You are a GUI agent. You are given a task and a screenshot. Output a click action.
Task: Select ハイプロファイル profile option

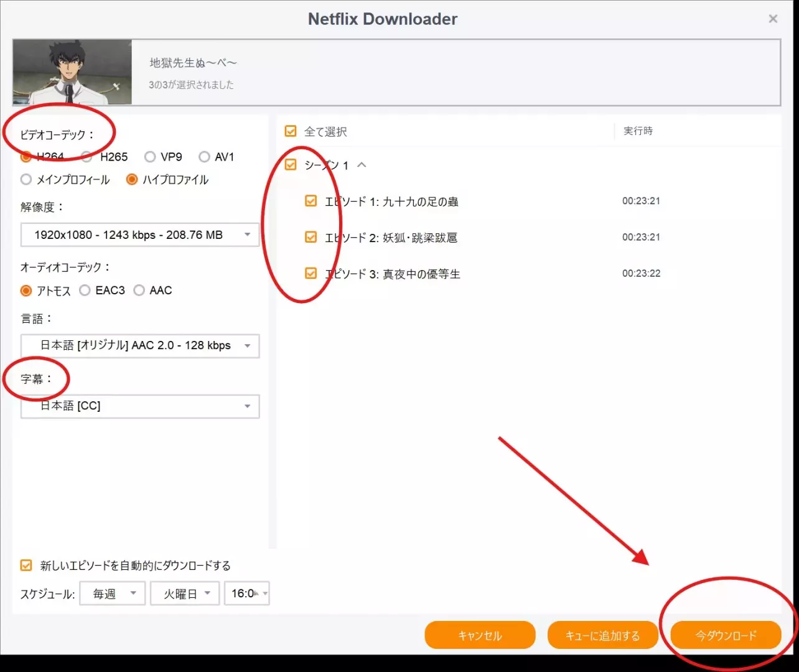(132, 180)
